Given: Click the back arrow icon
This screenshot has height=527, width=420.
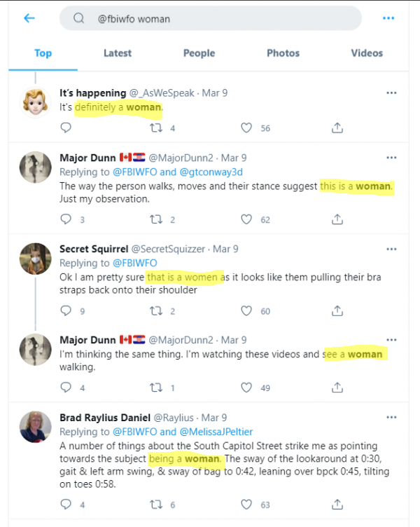Looking at the screenshot, I should tap(29, 18).
